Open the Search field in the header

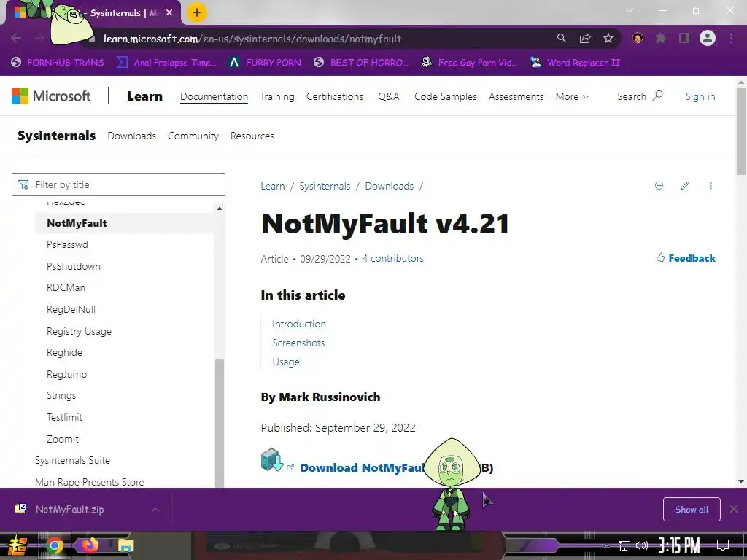(640, 96)
